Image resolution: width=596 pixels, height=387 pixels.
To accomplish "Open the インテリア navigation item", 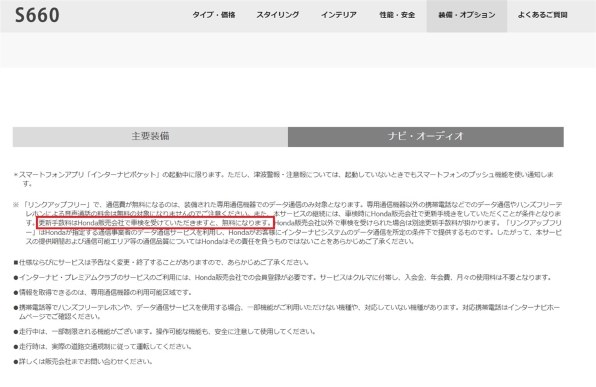I will pos(339,15).
